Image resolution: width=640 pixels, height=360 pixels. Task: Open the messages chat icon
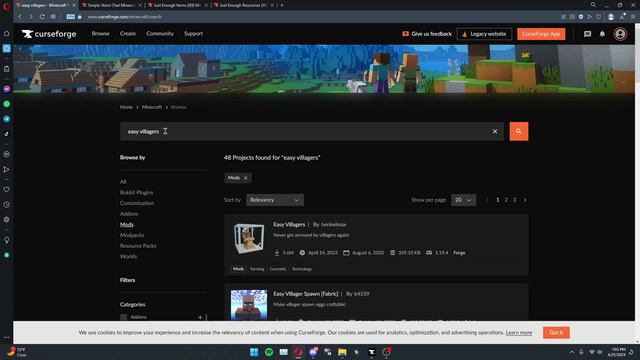coord(587,34)
